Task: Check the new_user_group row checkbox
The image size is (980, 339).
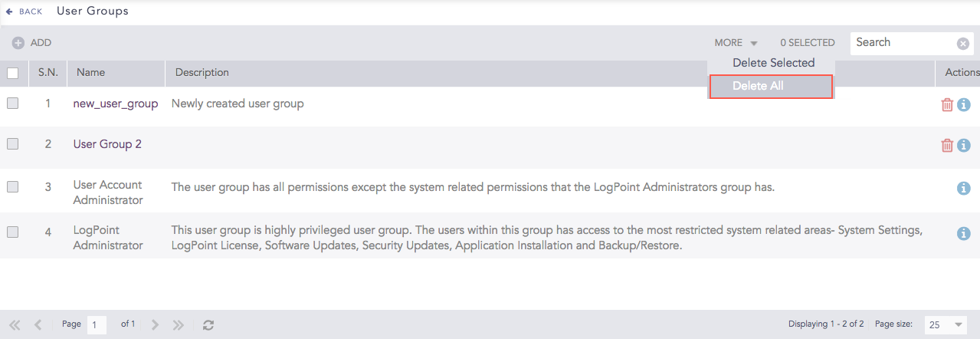Action: tap(12, 104)
